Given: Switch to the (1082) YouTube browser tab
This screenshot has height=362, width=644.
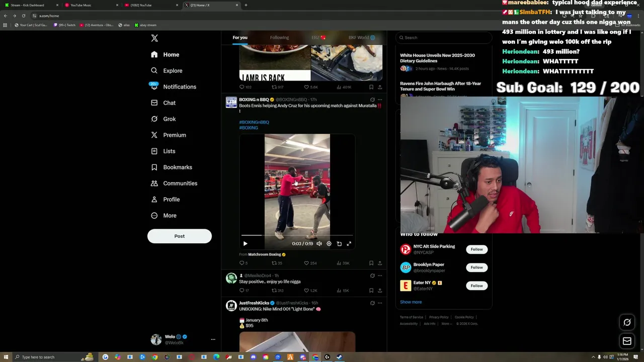Looking at the screenshot, I should 151,5.
